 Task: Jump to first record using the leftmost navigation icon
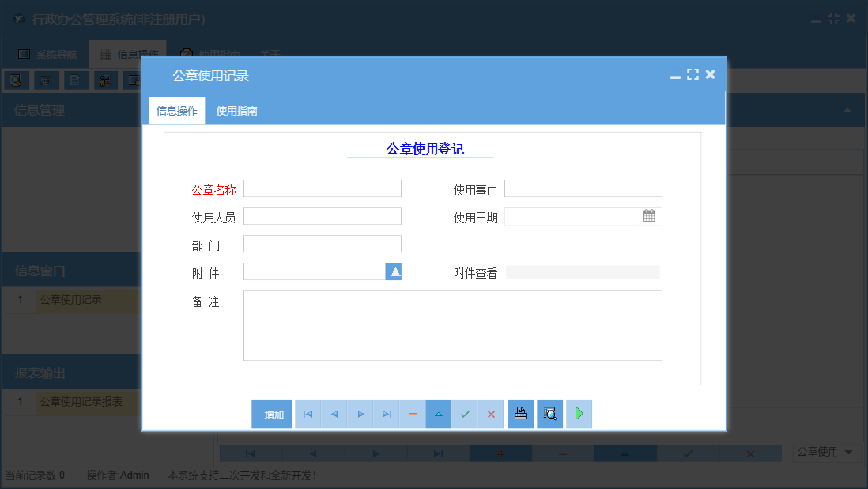[x=308, y=414]
